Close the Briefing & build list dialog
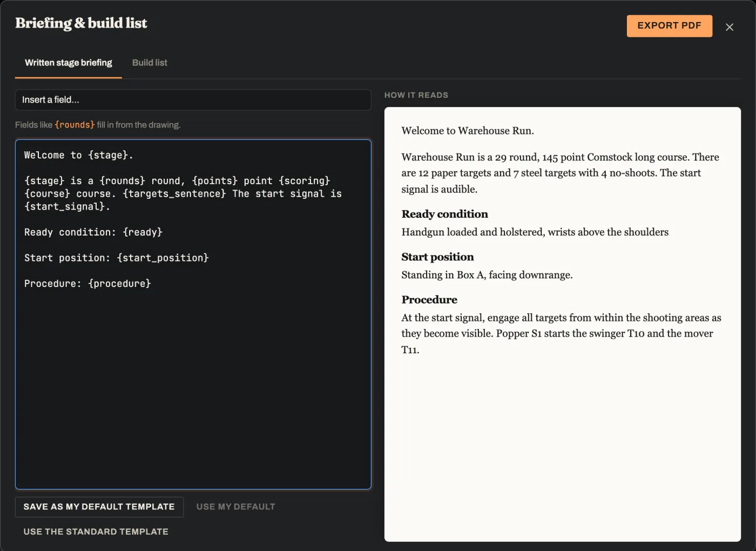Image resolution: width=756 pixels, height=551 pixels. [730, 27]
